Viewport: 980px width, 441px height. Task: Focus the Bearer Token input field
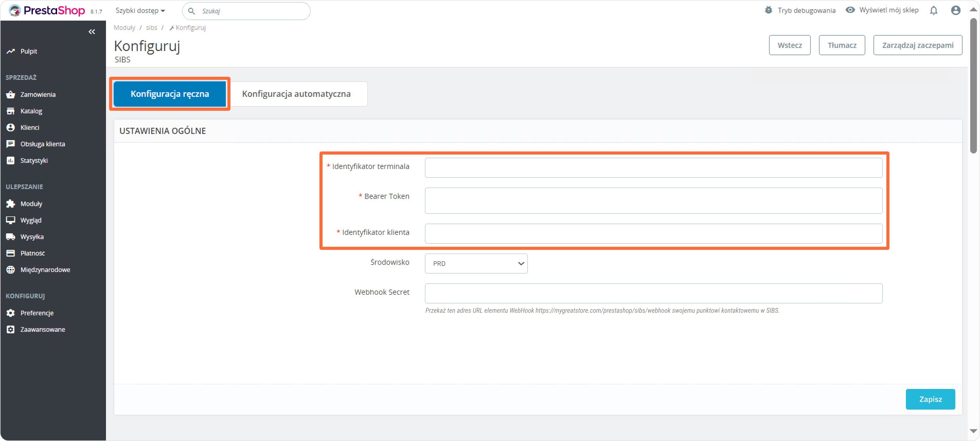coord(653,200)
